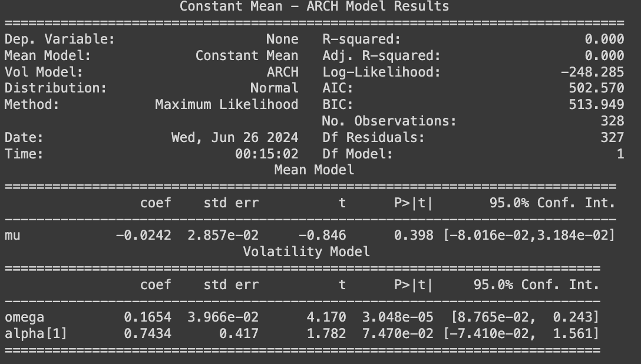The image size is (641, 364).
Task: Select the AIC value 502.570
Action: pos(596,88)
